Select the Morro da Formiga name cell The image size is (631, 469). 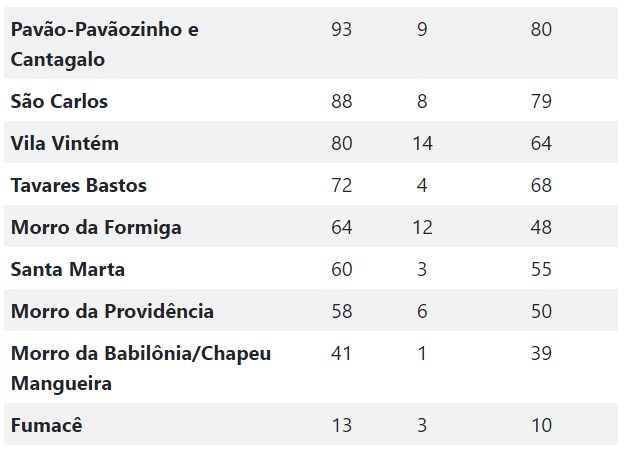(96, 227)
